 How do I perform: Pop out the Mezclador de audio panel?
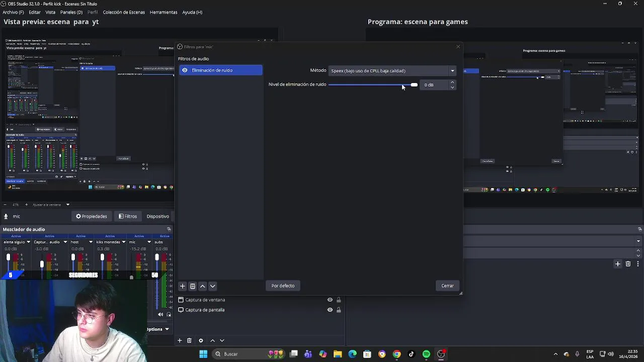tap(169, 229)
